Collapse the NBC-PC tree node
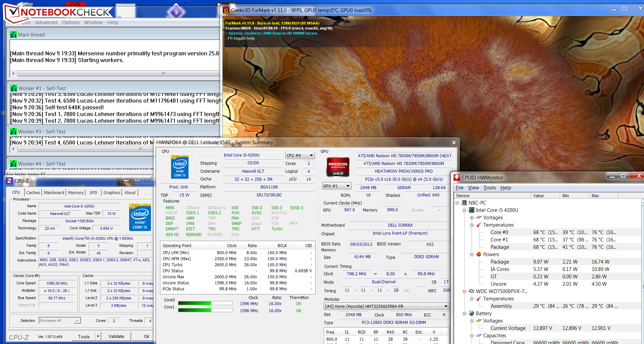 [457, 203]
